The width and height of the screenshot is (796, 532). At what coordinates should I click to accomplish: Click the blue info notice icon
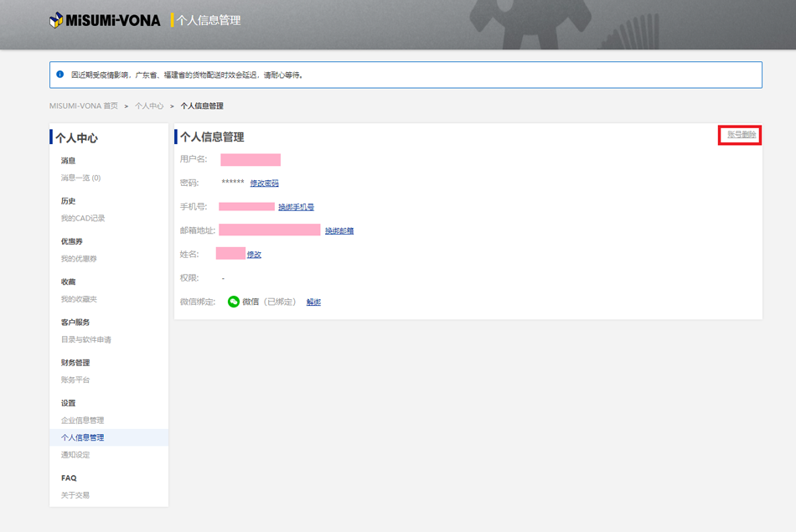click(60, 75)
